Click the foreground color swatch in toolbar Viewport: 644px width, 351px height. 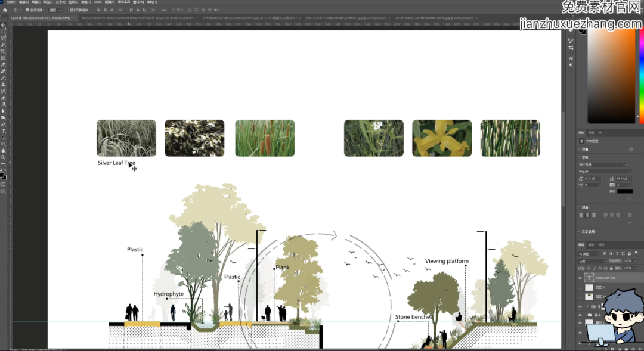click(2, 176)
